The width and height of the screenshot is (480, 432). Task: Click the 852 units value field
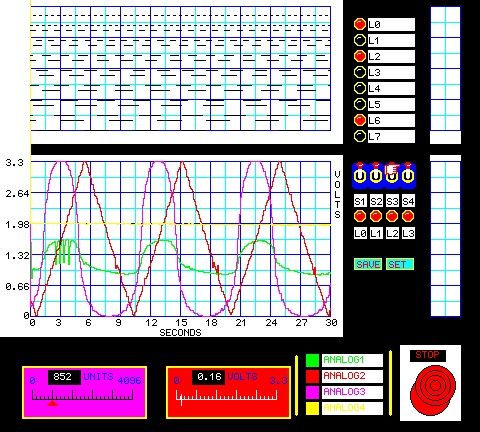coord(64,377)
